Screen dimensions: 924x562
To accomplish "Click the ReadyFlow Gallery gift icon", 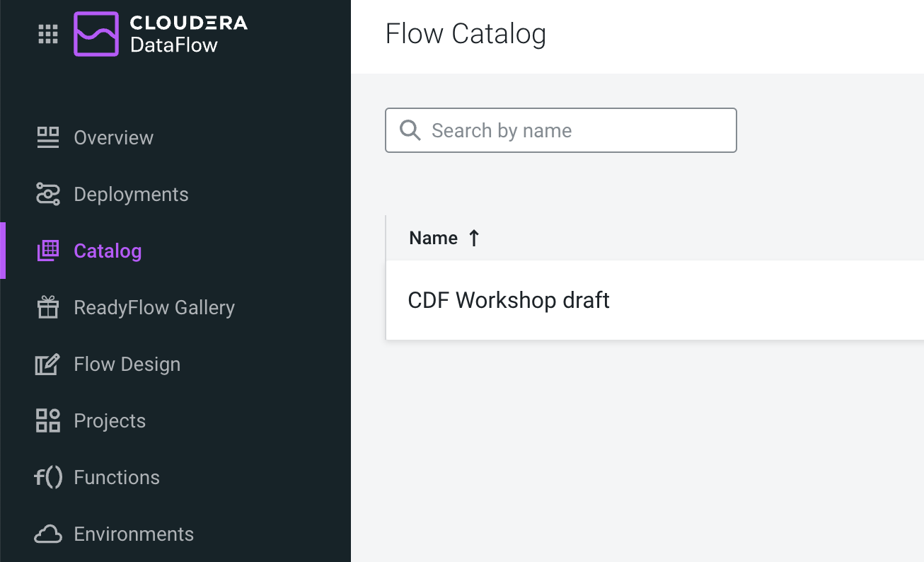I will tap(48, 307).
